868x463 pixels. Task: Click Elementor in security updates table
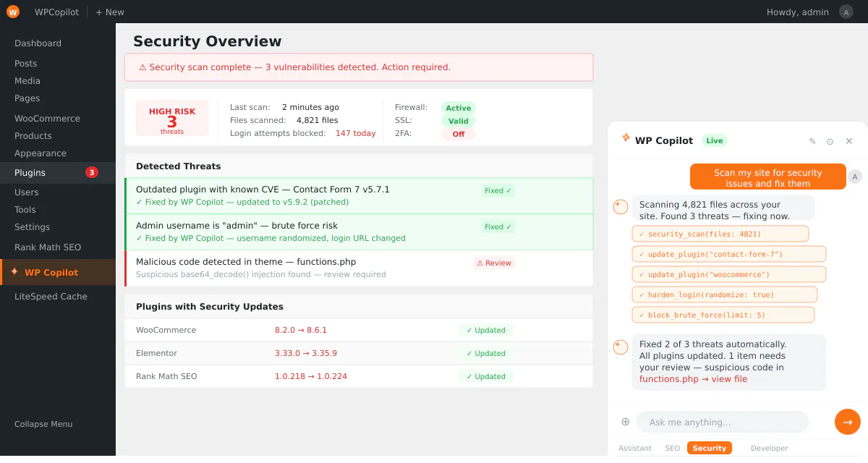(156, 353)
